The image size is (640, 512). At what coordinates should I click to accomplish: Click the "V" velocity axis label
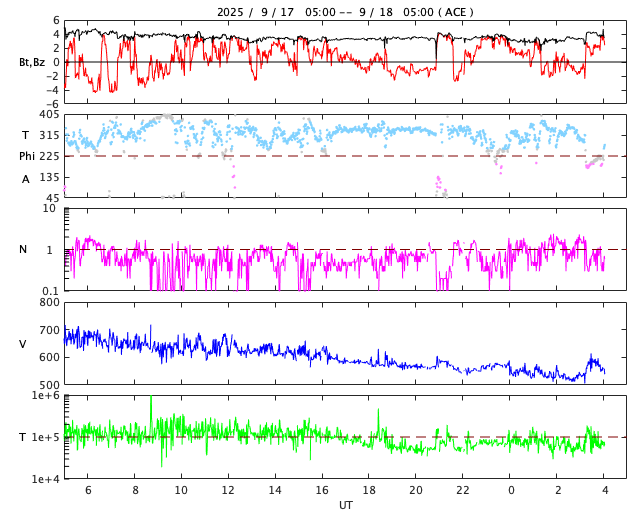click(x=23, y=344)
